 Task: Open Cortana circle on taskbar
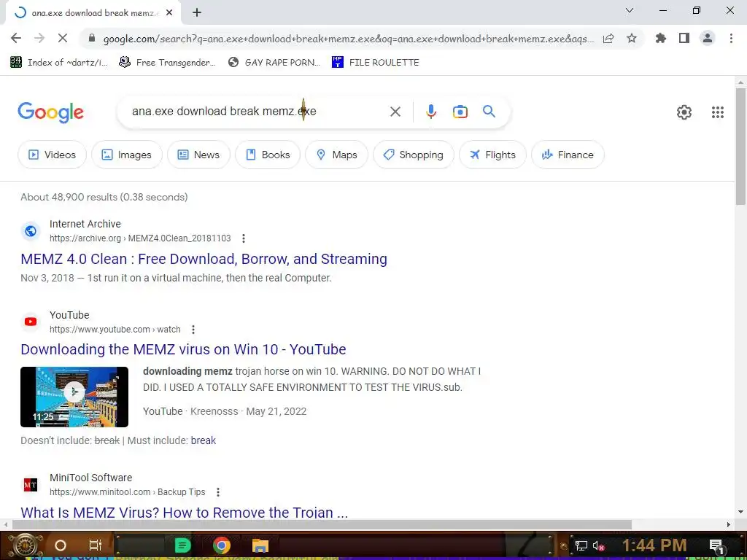click(x=61, y=545)
